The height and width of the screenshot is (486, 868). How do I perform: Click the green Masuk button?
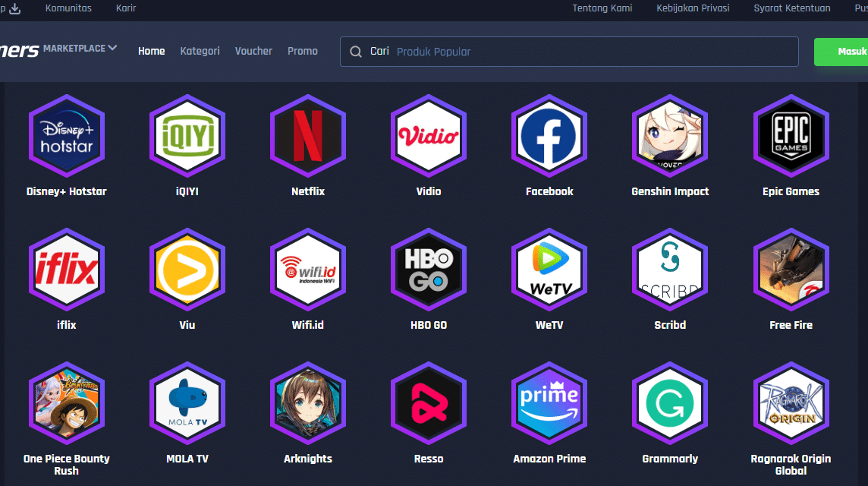click(x=841, y=52)
